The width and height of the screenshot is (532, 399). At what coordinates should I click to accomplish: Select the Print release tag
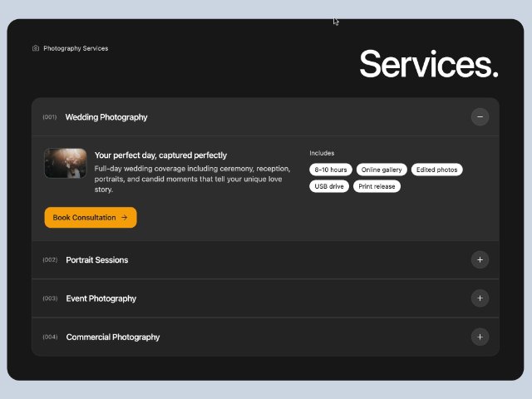click(377, 186)
